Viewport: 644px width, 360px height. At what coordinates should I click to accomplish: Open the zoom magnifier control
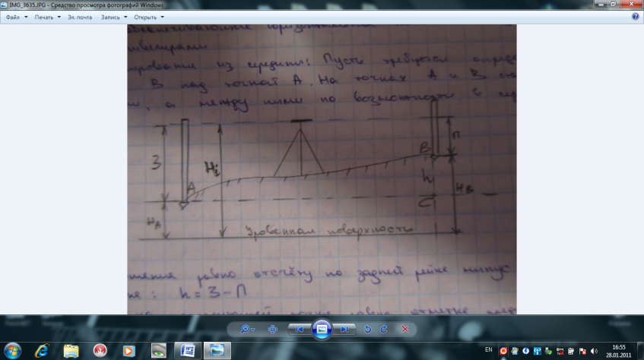click(245, 329)
